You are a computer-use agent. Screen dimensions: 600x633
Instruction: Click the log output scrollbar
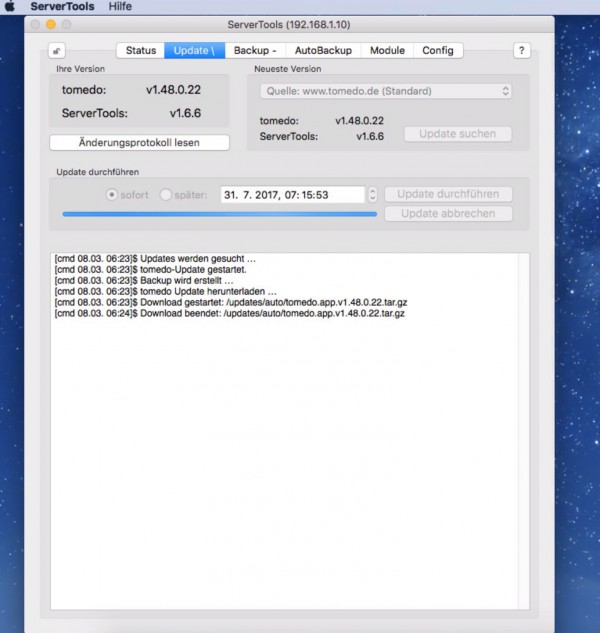[523, 431]
